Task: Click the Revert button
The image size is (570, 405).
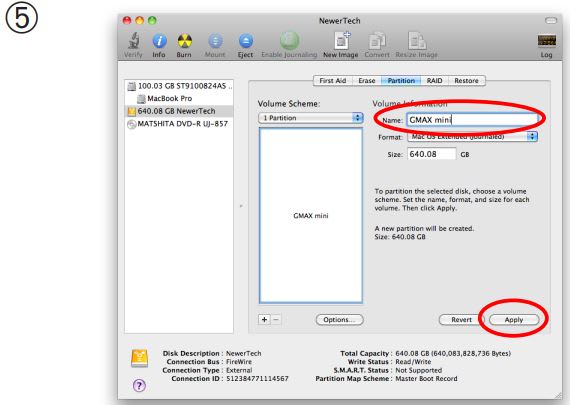Action: pos(461,320)
